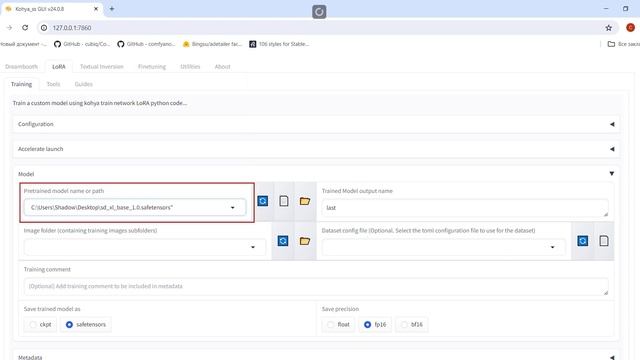Viewport: 640px width, 360px height.
Task: Open the GitHub cubiq bookmark
Action: coord(82,44)
